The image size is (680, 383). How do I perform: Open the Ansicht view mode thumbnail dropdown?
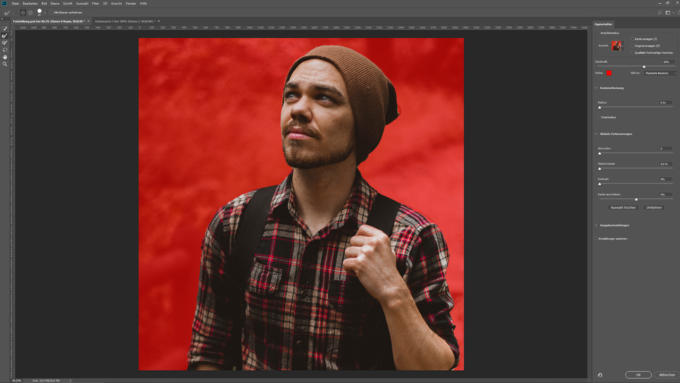point(617,46)
